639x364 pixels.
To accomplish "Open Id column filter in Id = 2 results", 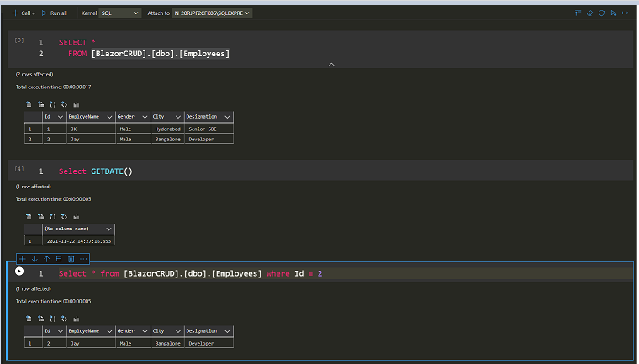I will (x=61, y=331).
